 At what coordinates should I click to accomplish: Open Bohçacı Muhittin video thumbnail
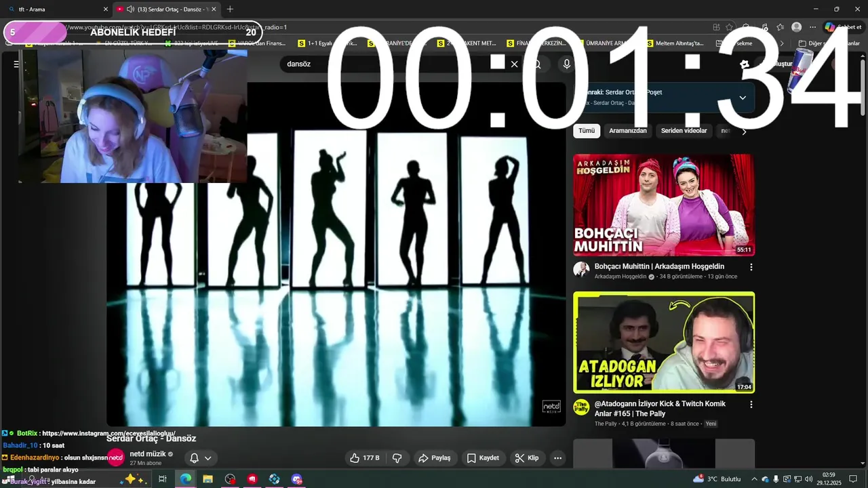[x=664, y=205]
